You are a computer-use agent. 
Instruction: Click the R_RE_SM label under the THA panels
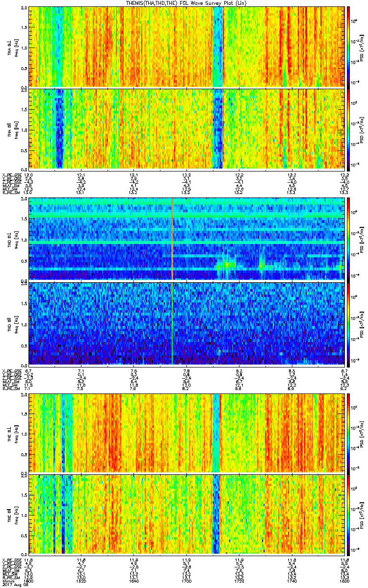tap(12, 193)
